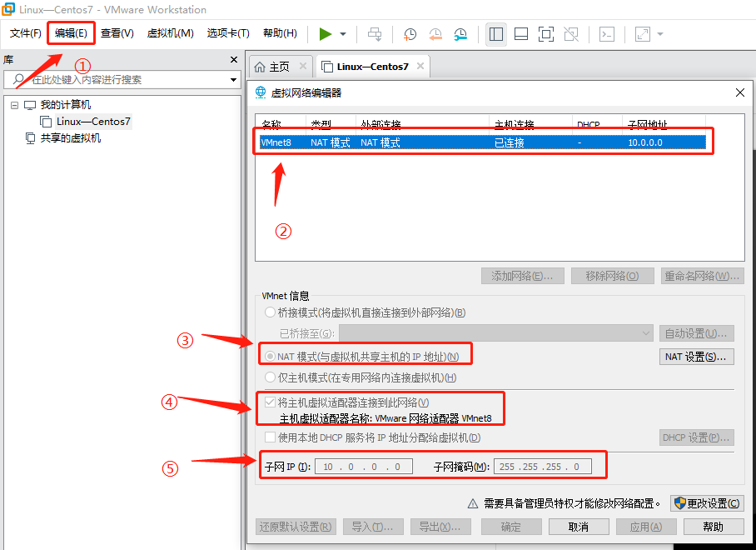Click 更改设置(C) button
Screen dimensions: 756x550
click(707, 503)
